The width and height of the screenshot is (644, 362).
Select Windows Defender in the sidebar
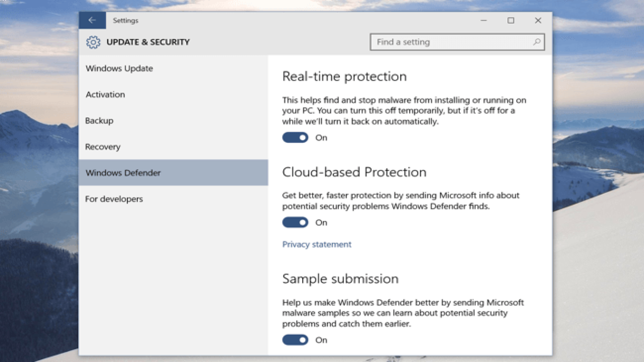[x=173, y=173]
